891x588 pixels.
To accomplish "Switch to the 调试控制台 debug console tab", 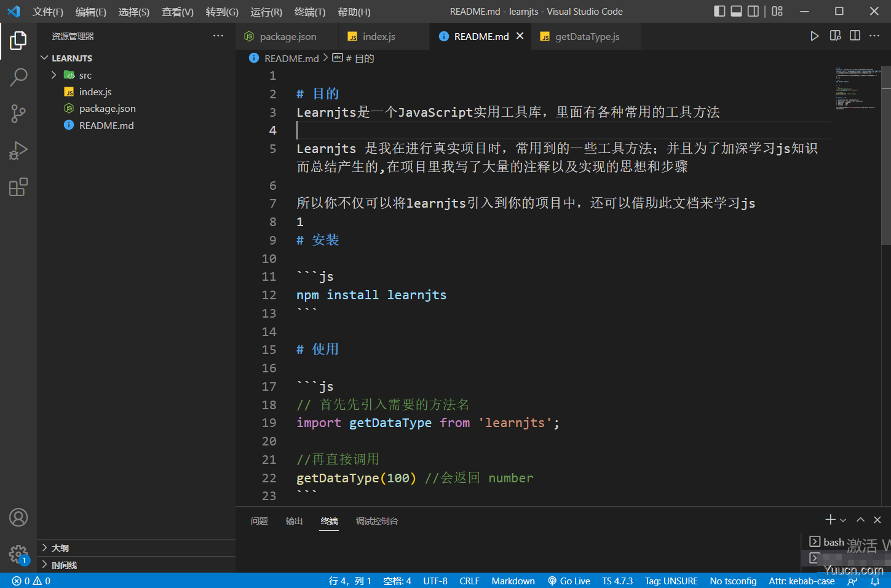I will coord(377,521).
